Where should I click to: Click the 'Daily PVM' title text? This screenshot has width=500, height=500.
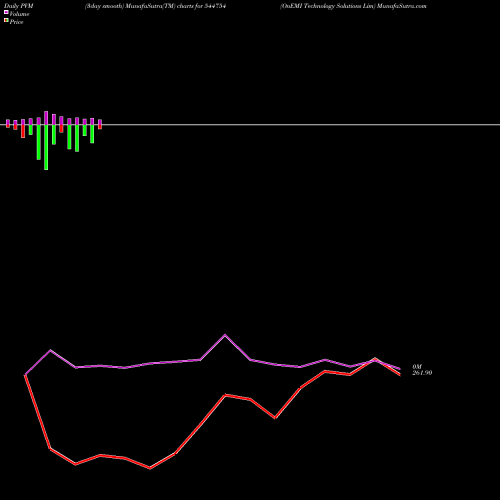click(x=19, y=6)
